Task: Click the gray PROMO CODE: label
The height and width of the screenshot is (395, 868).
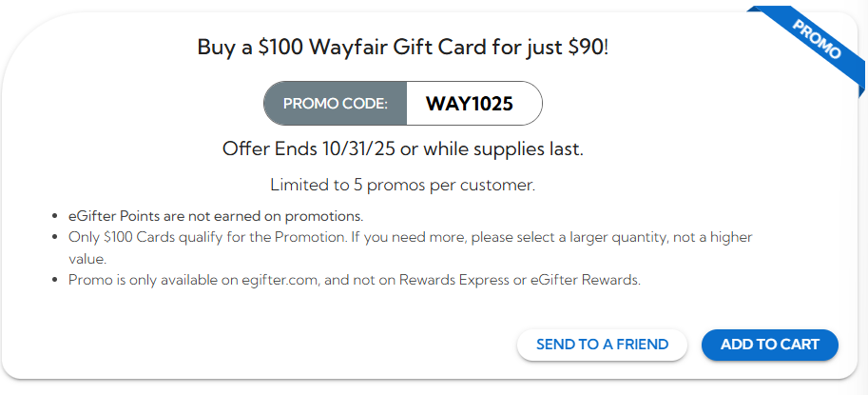Action: coord(336,104)
